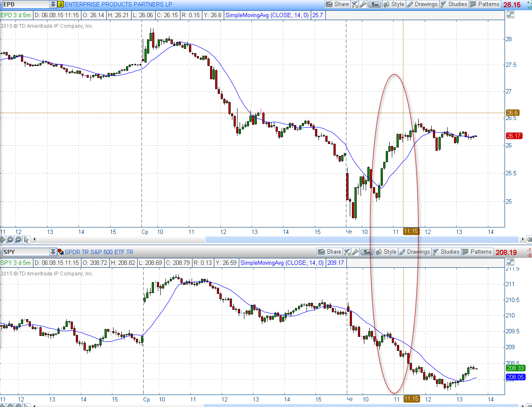Viewport: 532px width, 407px height.
Task: Open the Studies menu on EPD chart
Action: pyautogui.click(x=454, y=4)
